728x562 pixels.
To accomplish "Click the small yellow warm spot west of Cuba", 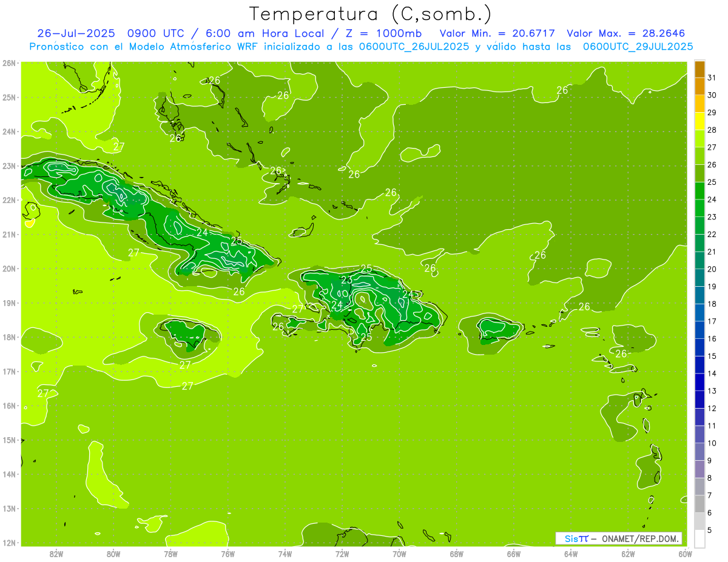I will pos(29,222).
